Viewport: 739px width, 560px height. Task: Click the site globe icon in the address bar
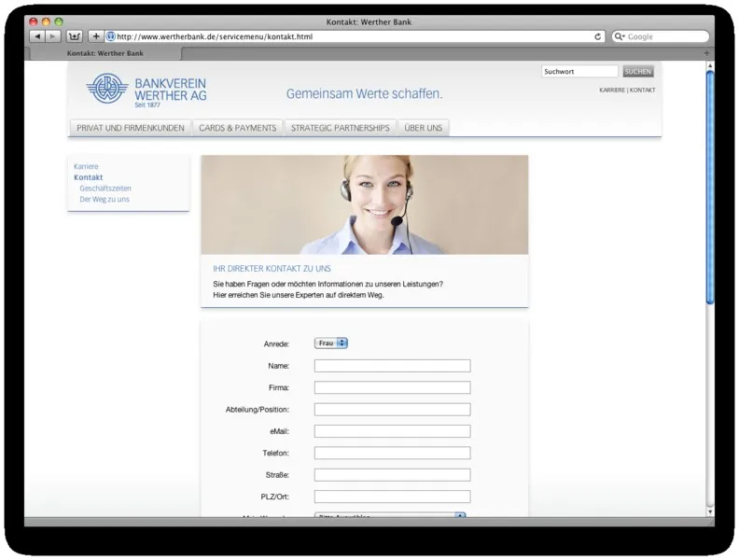[110, 36]
